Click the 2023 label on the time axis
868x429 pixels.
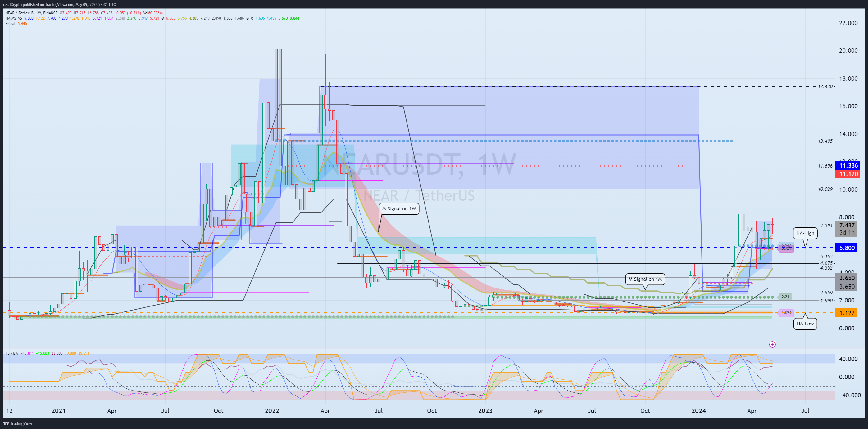click(x=485, y=410)
